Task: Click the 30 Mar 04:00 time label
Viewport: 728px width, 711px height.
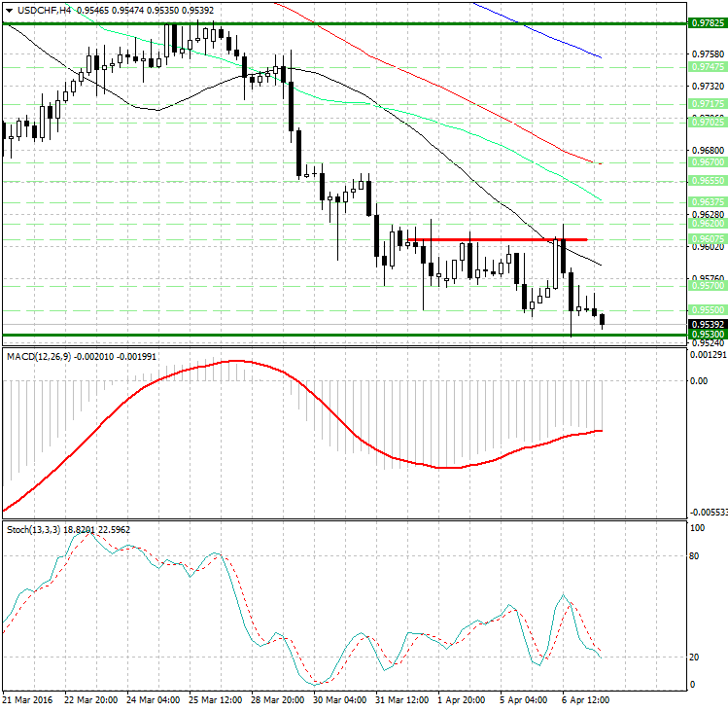Action: tap(339, 700)
